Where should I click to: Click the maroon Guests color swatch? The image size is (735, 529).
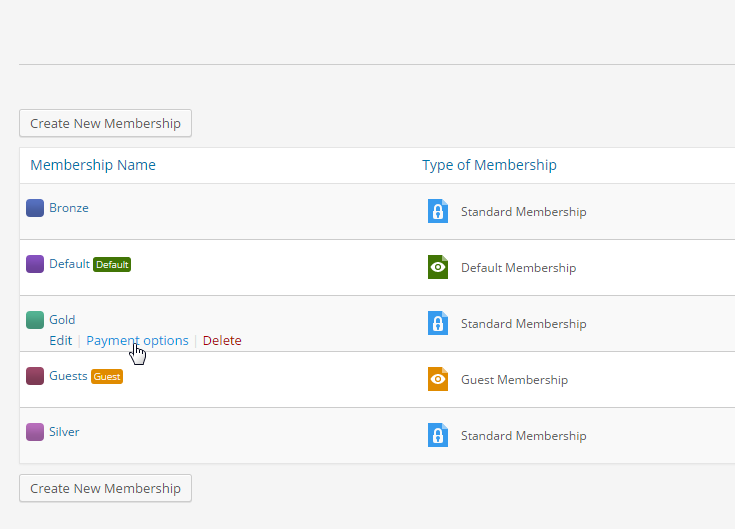coord(35,376)
